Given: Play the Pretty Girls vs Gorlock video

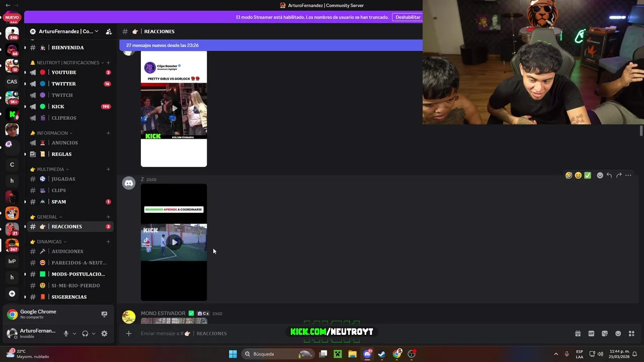Looking at the screenshot, I should (x=174, y=108).
